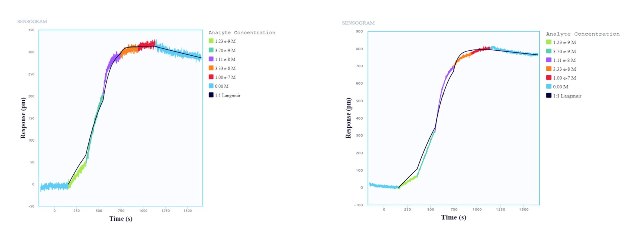Click the blue 0.00 M swatch in left sensogram legend

coord(211,86)
